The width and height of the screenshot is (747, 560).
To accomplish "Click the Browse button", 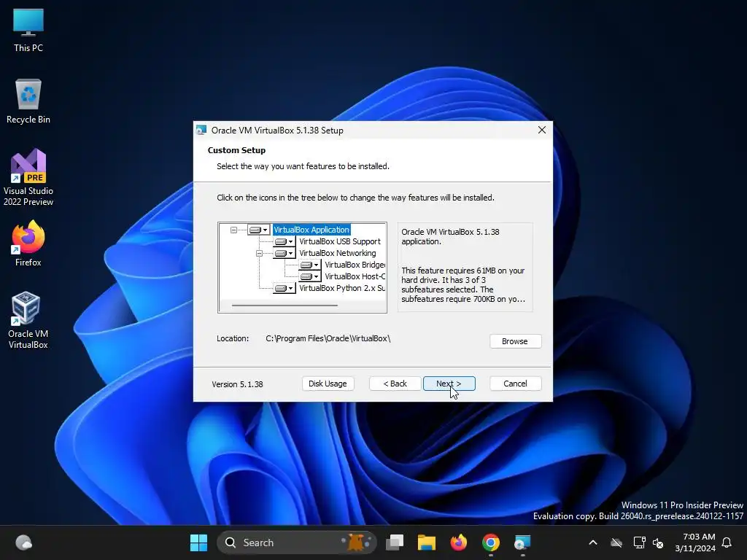I will coord(515,341).
